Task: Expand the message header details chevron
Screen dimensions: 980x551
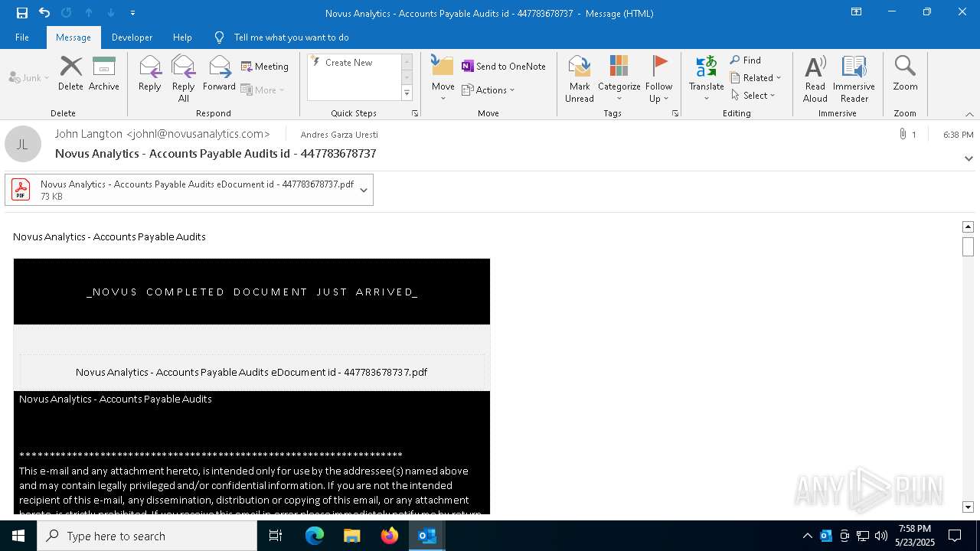Action: pos(969,159)
